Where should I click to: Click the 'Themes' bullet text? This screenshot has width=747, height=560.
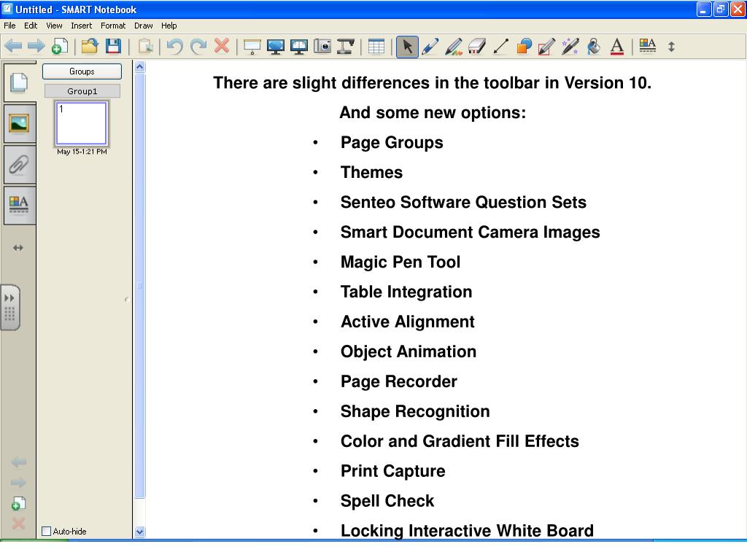click(371, 172)
